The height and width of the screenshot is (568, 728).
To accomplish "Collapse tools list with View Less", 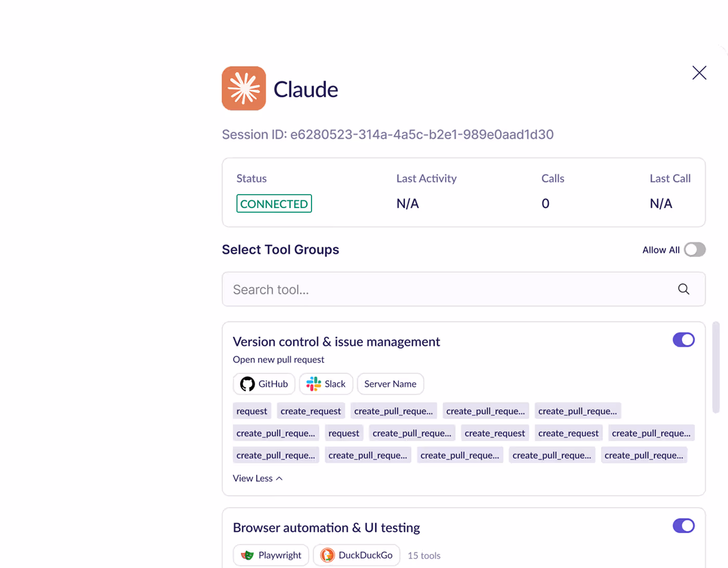I will tap(258, 478).
